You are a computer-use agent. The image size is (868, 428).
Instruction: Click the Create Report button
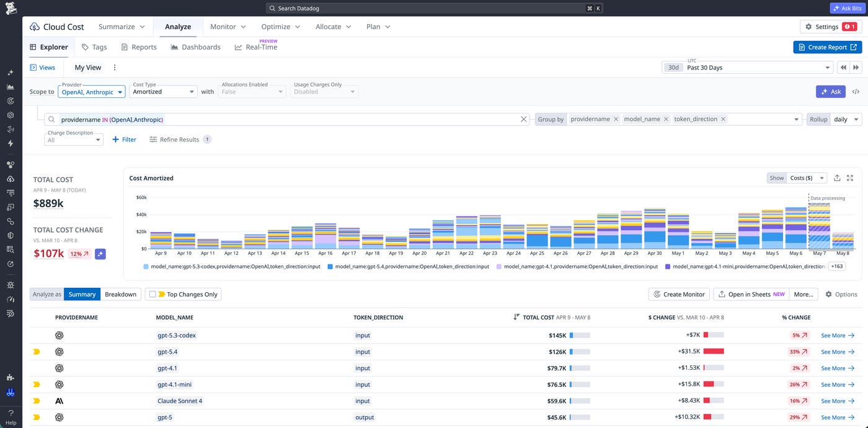click(827, 47)
